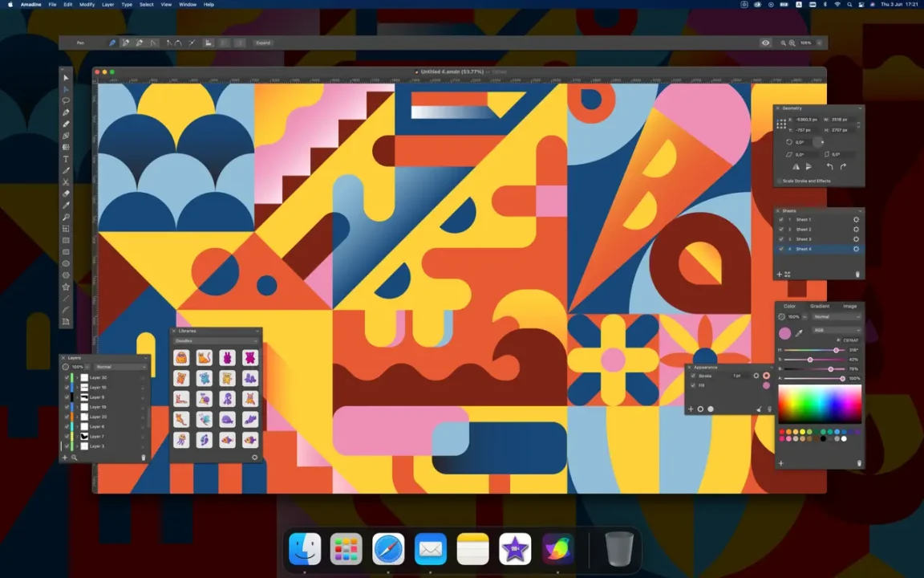This screenshot has width=924, height=578.
Task: Open the RGB color model dropdown
Action: 837,330
